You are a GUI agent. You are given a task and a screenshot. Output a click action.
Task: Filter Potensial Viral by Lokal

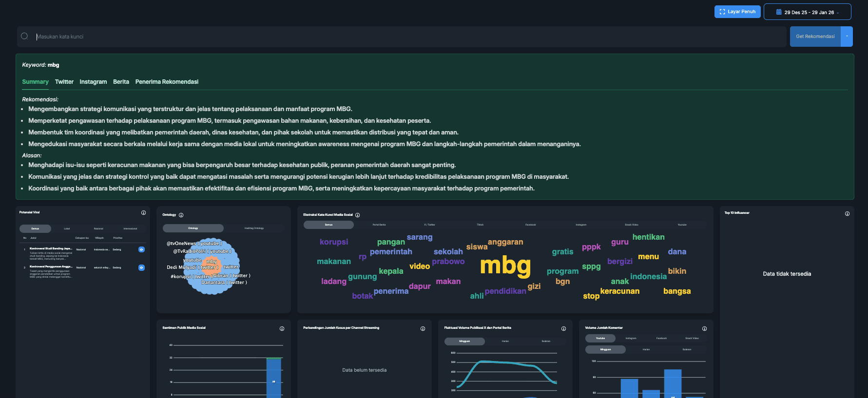[67, 228]
